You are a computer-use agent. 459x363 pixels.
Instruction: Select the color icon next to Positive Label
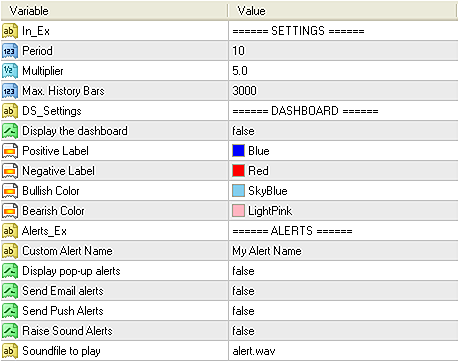[10, 151]
